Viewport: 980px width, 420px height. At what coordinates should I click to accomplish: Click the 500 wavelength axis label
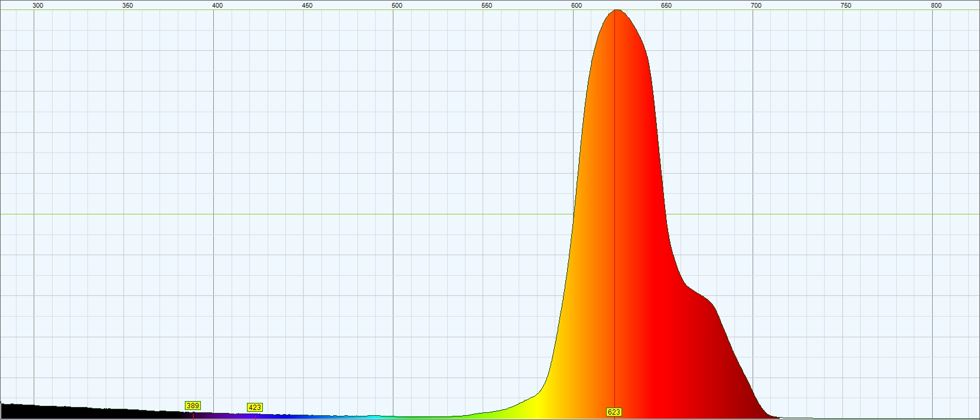397,5
